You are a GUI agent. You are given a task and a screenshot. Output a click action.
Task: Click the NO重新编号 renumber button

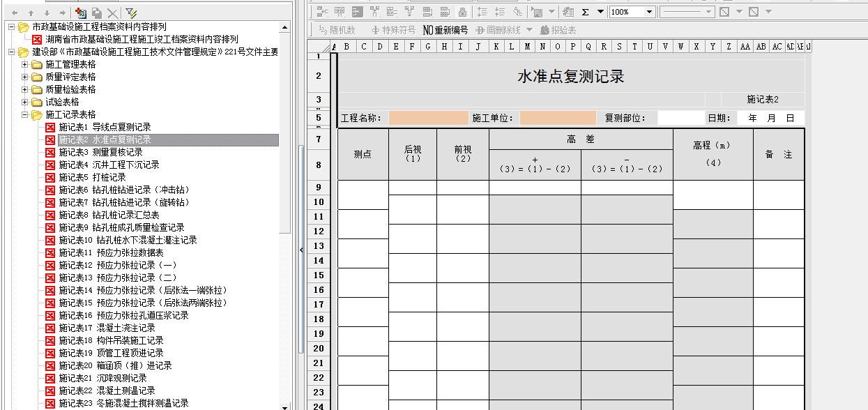point(446,30)
